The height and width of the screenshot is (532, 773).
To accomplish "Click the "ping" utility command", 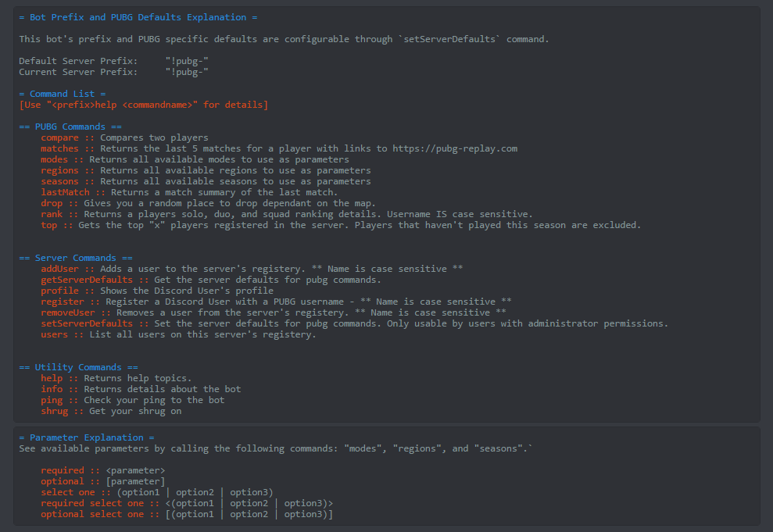I will [x=52, y=400].
